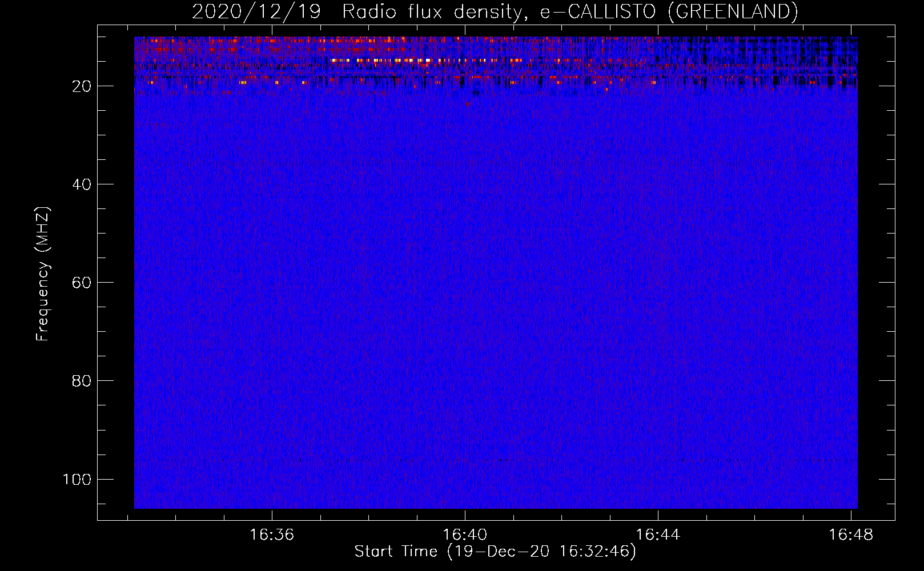Click the plot title with e-CALLISTO (GREENLAND)
This screenshot has width=924, height=571.
tap(495, 11)
